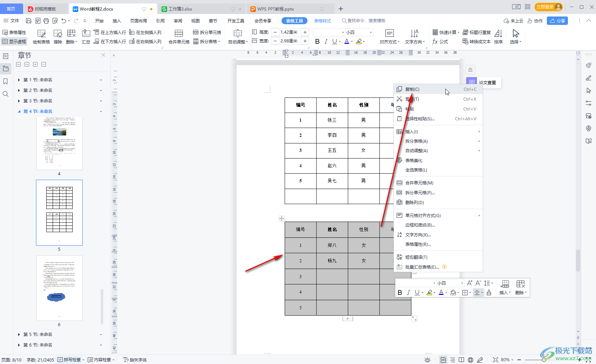
Task: Choose Copy from the context menu
Action: point(438,89)
